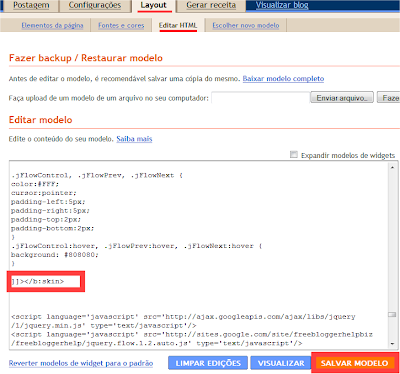Click the Salvar Modelo button

coord(355,363)
